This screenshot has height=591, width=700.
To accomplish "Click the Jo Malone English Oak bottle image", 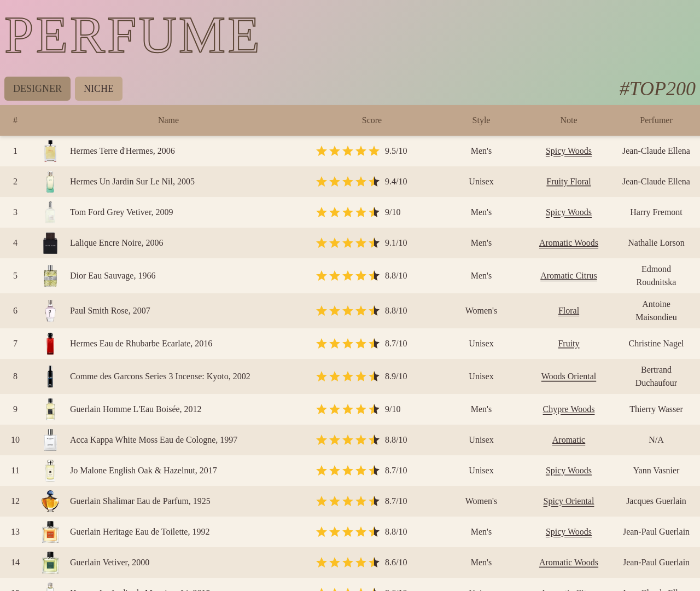I will pyautogui.click(x=50, y=471).
